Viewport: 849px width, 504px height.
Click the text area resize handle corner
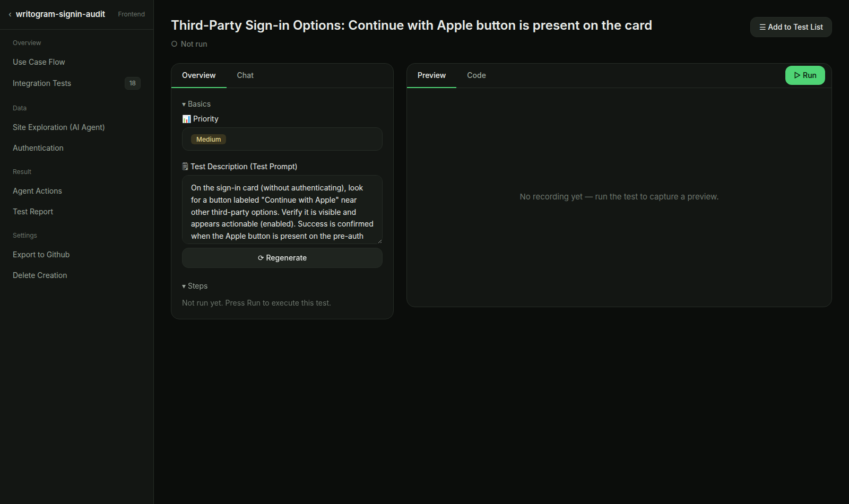379,241
